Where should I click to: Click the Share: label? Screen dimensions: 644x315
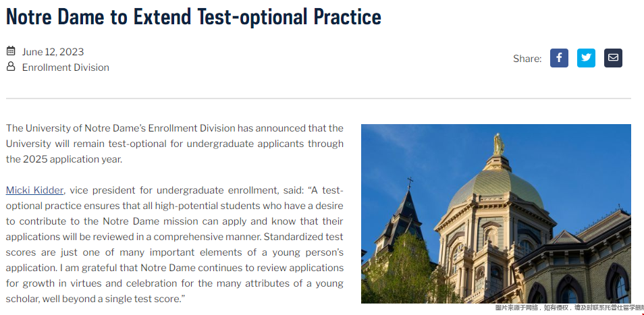tap(527, 59)
